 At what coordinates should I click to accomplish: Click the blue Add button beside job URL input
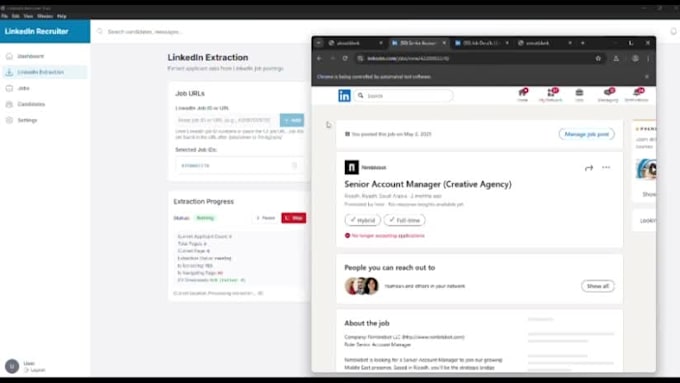point(292,120)
